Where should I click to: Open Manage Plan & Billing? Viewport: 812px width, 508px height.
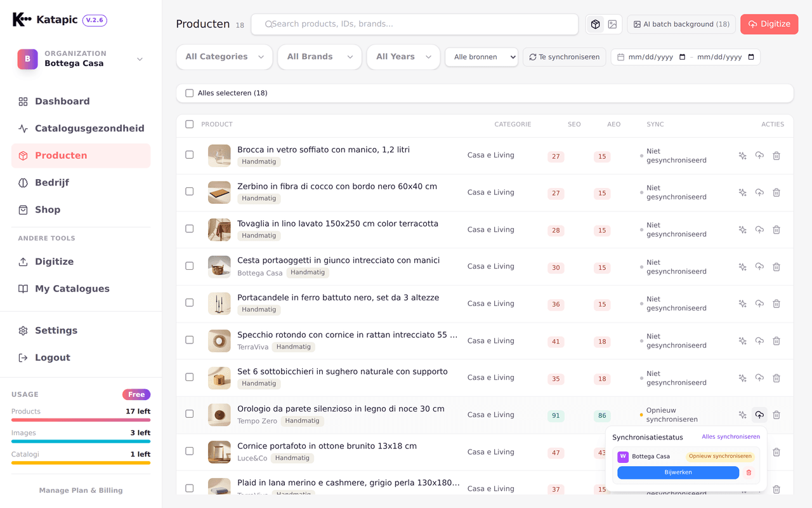(81, 490)
